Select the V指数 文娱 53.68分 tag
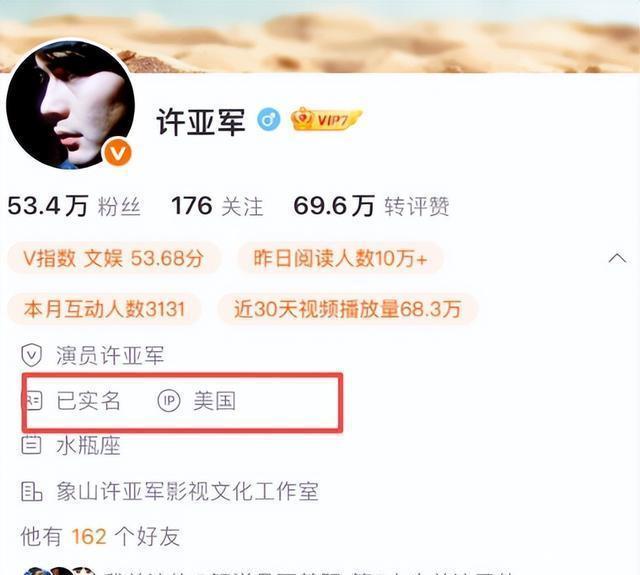640x575 pixels. [x=114, y=258]
